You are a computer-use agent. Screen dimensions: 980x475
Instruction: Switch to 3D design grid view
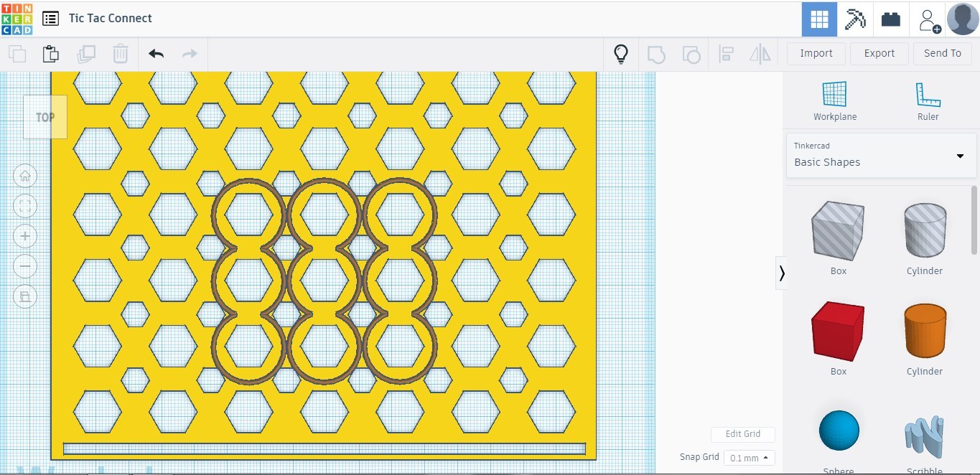[819, 19]
